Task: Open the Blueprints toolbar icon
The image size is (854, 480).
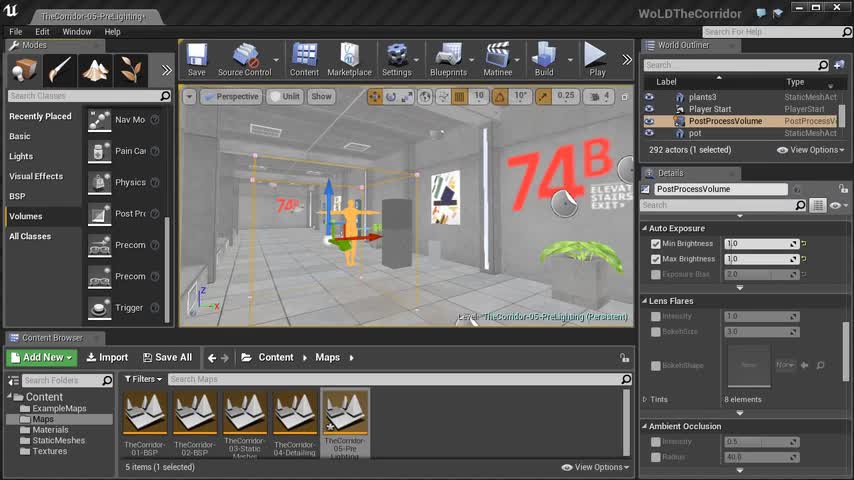Action: tap(448, 59)
